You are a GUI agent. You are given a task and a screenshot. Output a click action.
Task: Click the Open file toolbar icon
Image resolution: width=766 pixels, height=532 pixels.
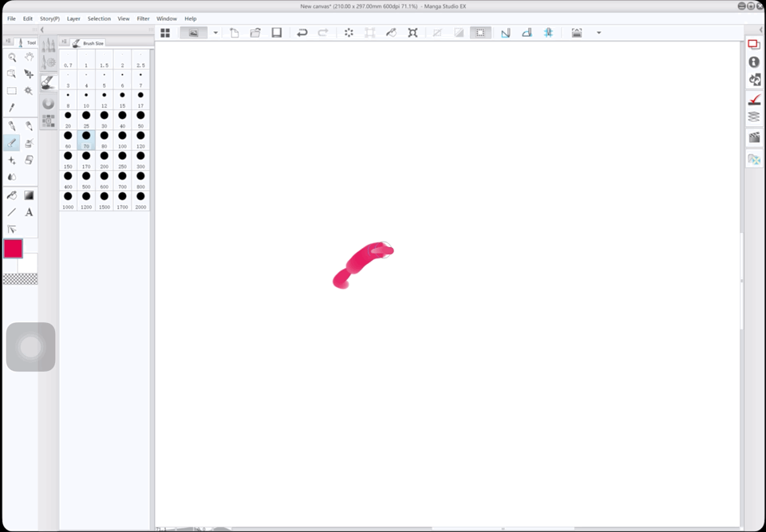pyautogui.click(x=255, y=33)
